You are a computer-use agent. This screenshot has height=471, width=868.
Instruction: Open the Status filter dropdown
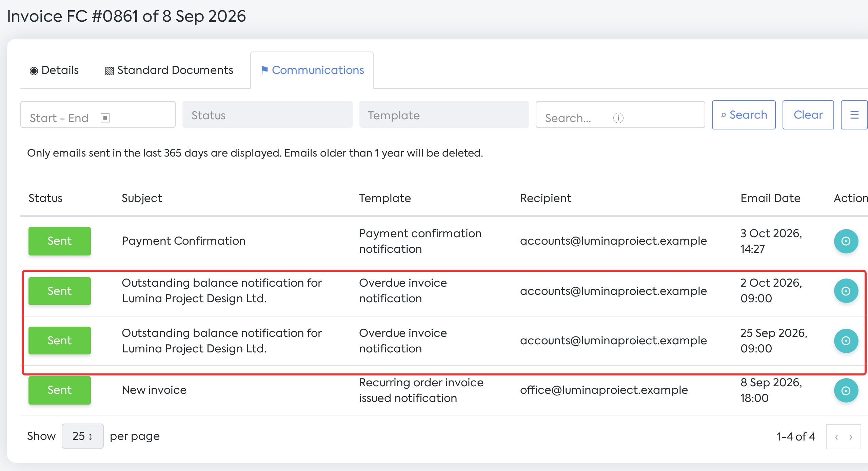[267, 115]
